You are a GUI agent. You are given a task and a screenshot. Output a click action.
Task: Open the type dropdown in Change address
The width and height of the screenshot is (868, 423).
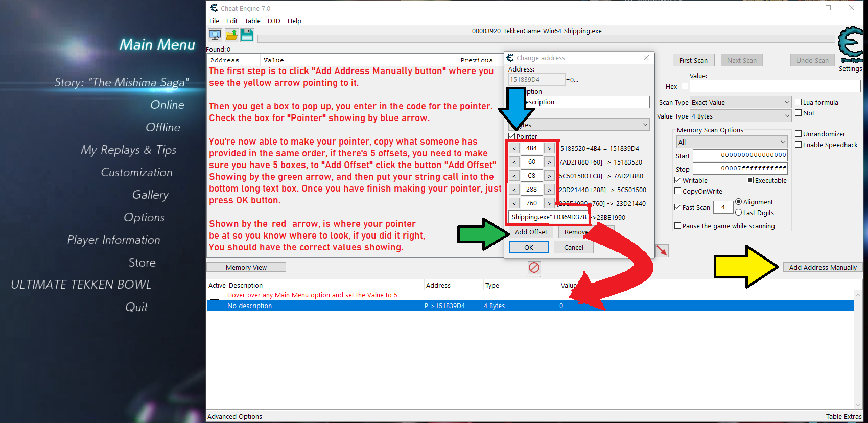click(579, 125)
